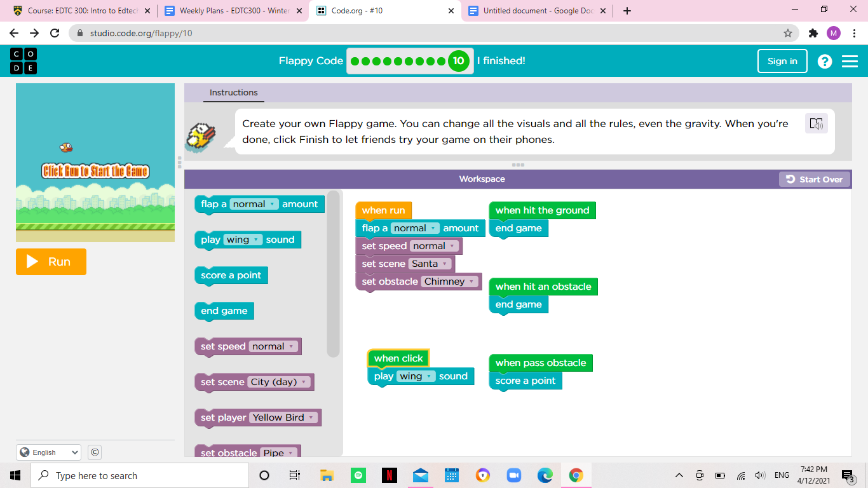Viewport: 868px width, 488px height.
Task: Open Microsoft Edge from taskbar
Action: point(545,475)
